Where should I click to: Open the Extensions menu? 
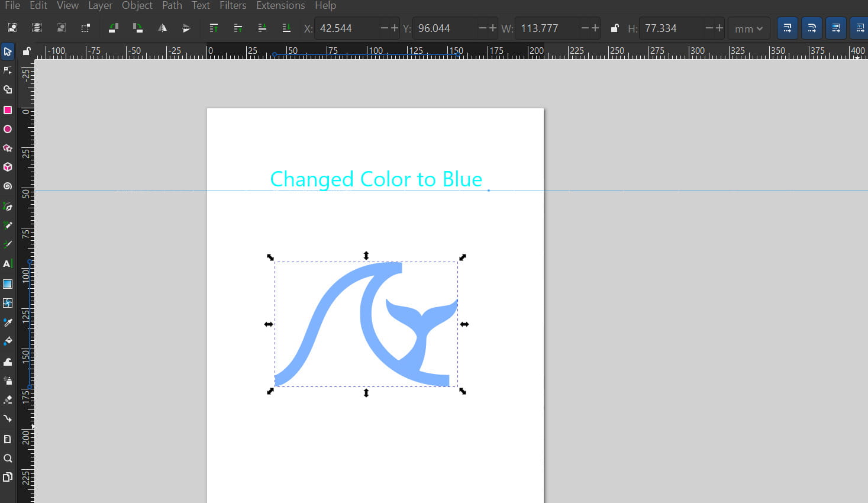(x=280, y=5)
